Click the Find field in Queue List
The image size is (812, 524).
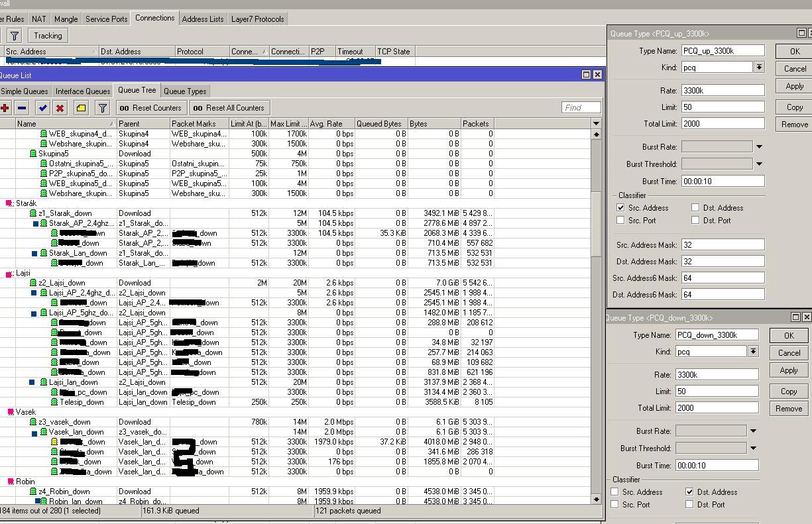[x=581, y=107]
